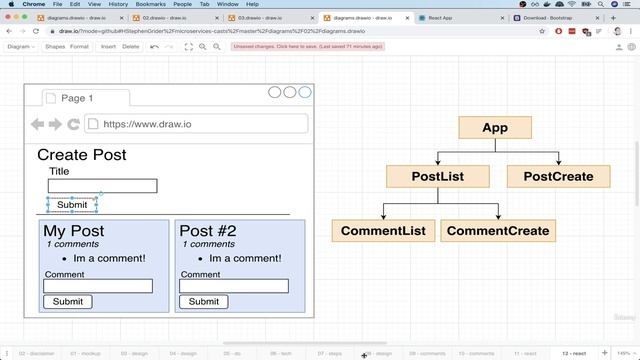Open the Edit menu in the menu bar
Viewport: 640px width, 360px height.
[75, 4]
